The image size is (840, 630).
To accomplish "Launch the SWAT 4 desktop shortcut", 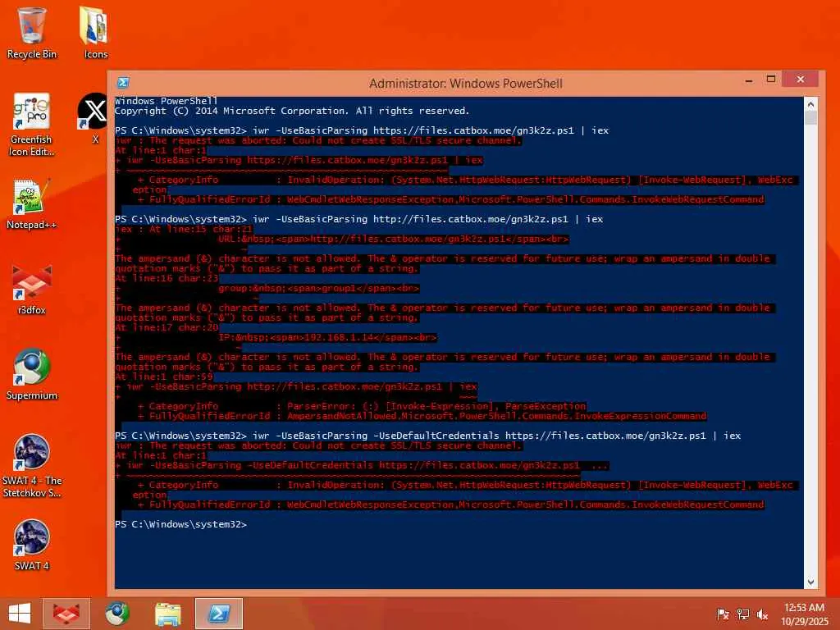I will pyautogui.click(x=32, y=545).
